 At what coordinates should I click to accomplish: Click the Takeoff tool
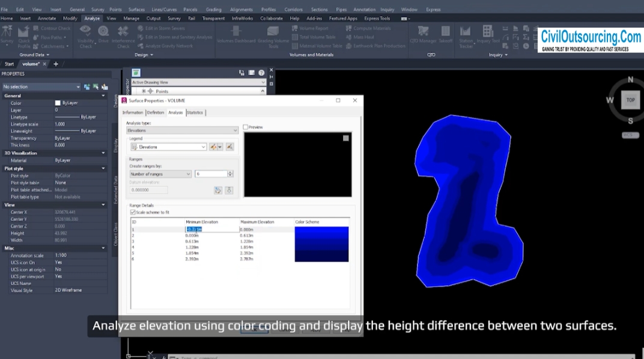[445, 34]
